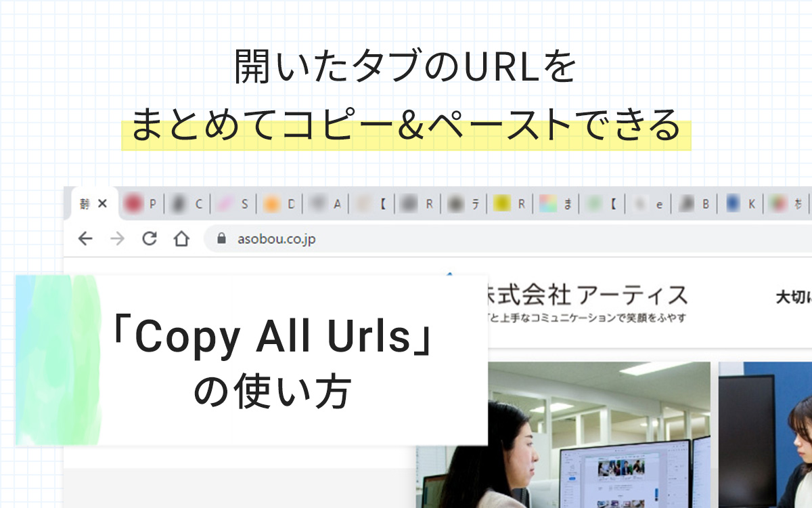812x508 pixels.
Task: Switch to the tab labeled C
Action: tap(187, 203)
